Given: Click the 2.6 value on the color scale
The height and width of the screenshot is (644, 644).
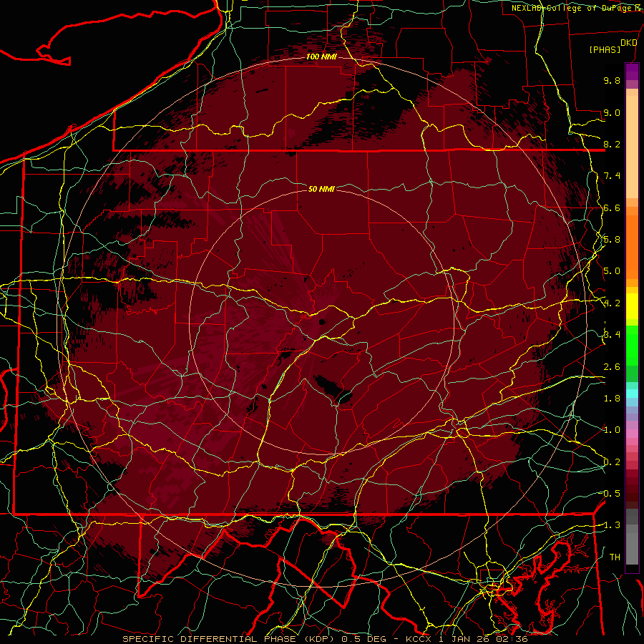Looking at the screenshot, I should click(x=612, y=367).
